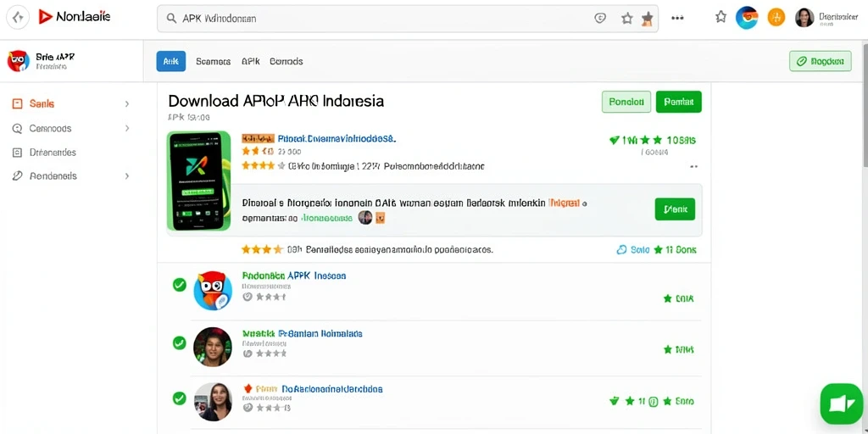Toggle green checkmark on Pndonaike APPK row
This screenshot has width=868, height=434.
[180, 285]
